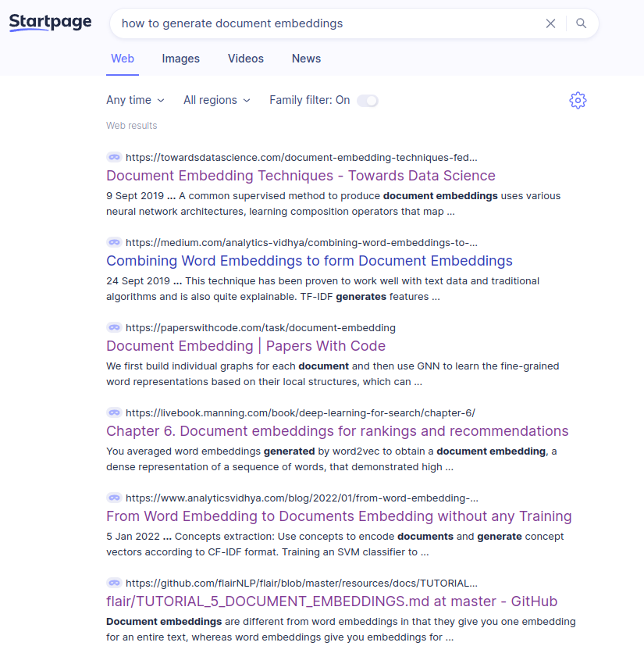Toggle the Family filter switch
The image size is (644, 646).
(368, 101)
